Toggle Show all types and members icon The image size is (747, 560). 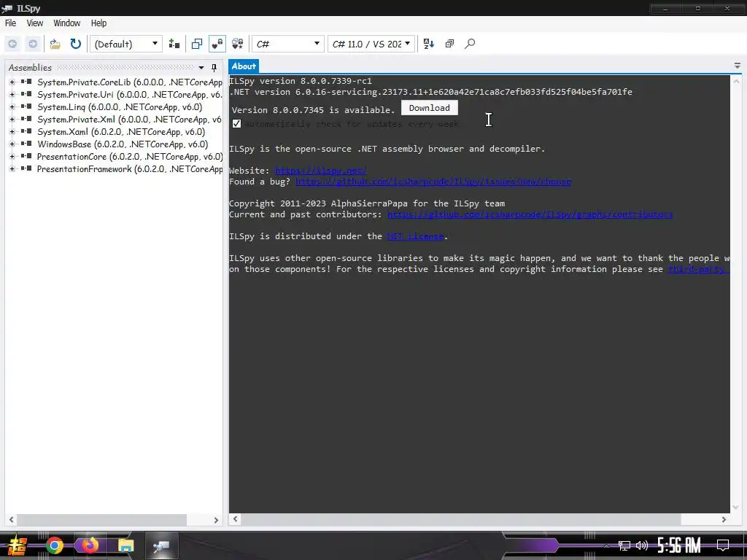coord(237,44)
